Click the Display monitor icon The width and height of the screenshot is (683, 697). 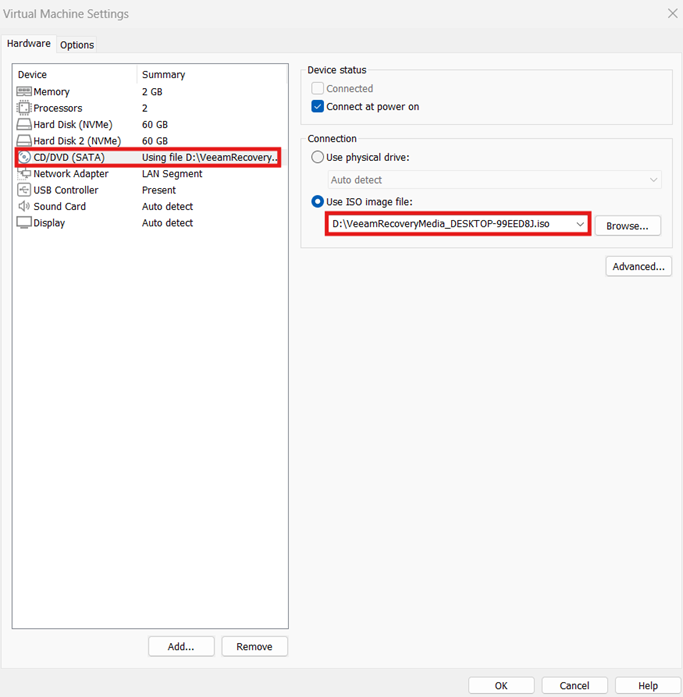click(x=24, y=223)
